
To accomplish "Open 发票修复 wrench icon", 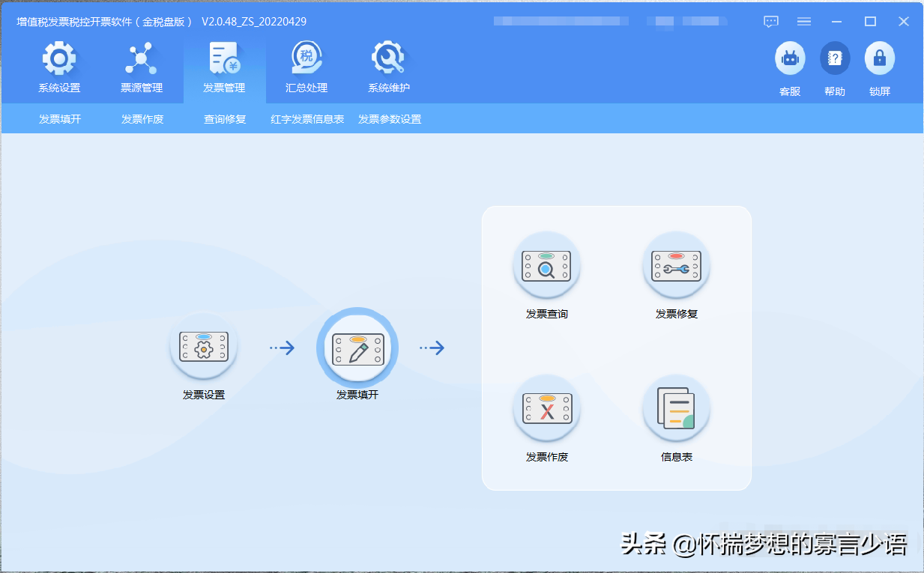I will pos(676,266).
